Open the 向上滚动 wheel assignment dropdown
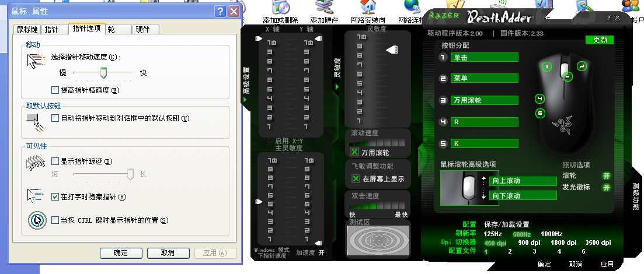 pyautogui.click(x=522, y=181)
